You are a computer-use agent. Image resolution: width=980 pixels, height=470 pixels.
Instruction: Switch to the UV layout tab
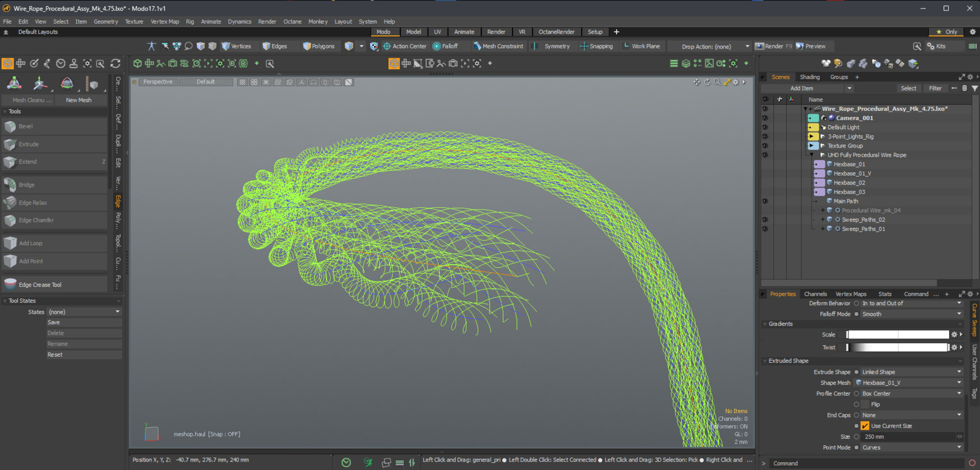pyautogui.click(x=437, y=32)
